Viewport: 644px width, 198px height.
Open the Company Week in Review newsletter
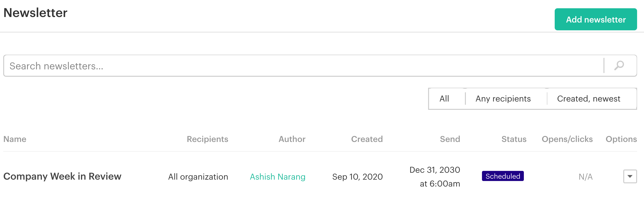pos(62,176)
